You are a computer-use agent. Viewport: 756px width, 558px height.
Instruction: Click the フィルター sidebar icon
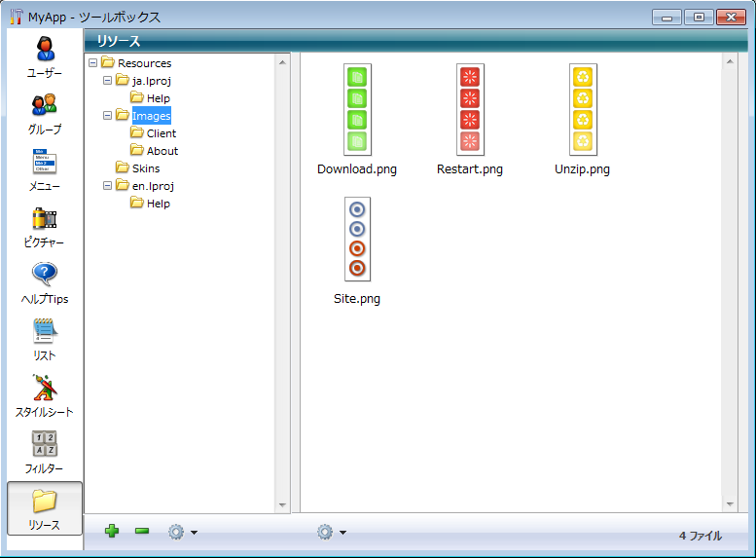[45, 452]
